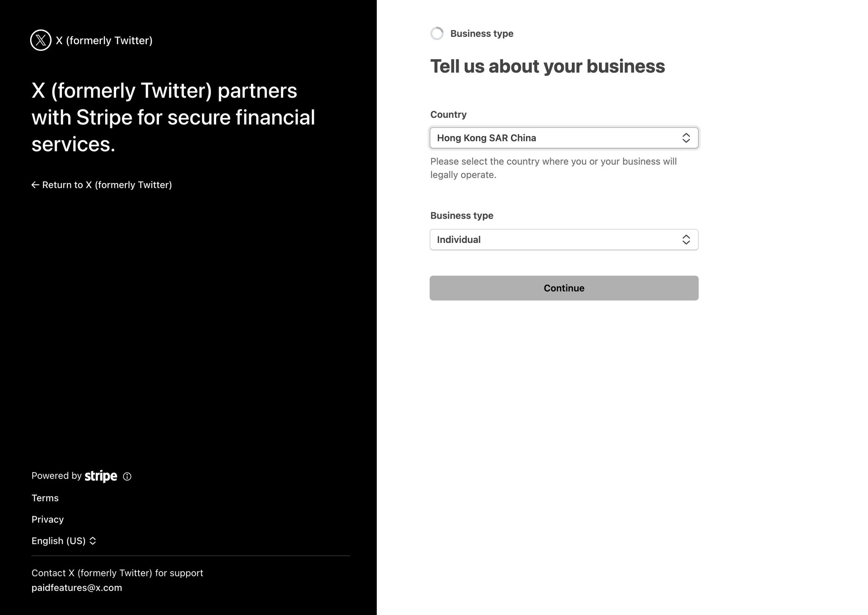
Task: Click the Continue button
Action: 564,288
